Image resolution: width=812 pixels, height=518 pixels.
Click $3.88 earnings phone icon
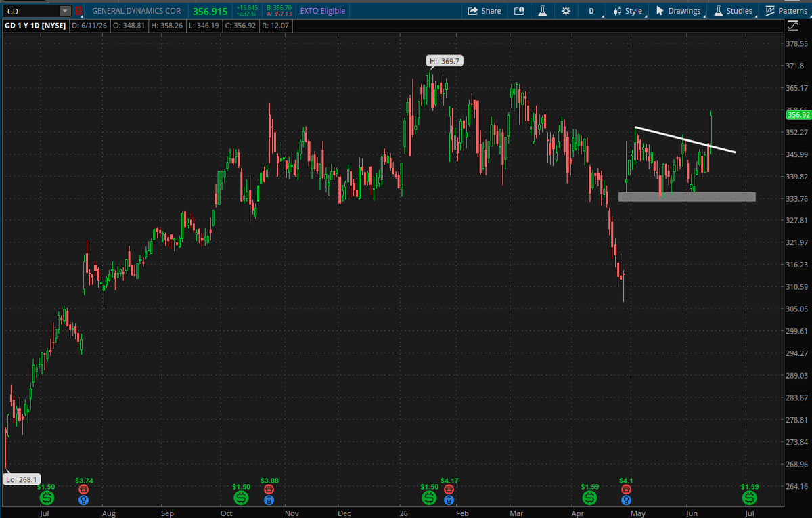click(269, 490)
